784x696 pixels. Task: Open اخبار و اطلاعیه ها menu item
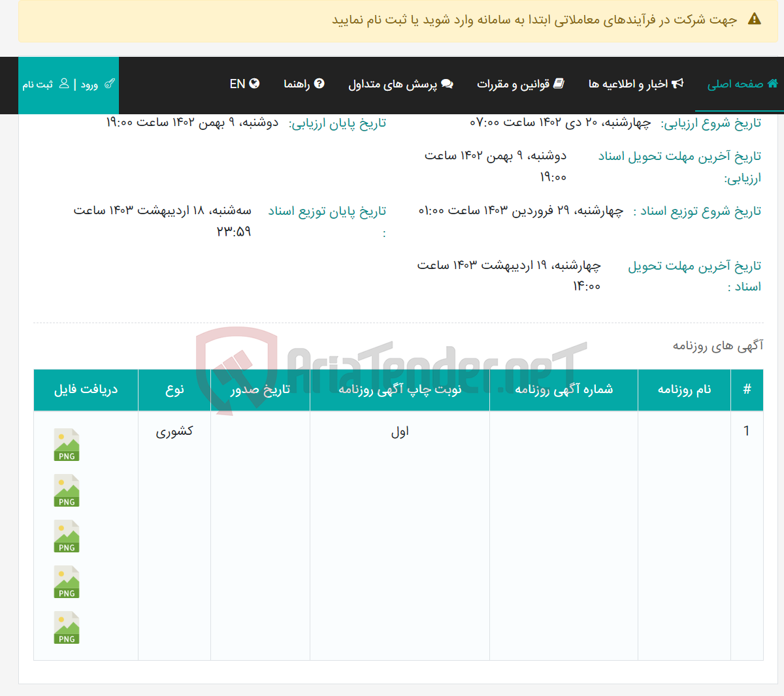[x=636, y=84]
